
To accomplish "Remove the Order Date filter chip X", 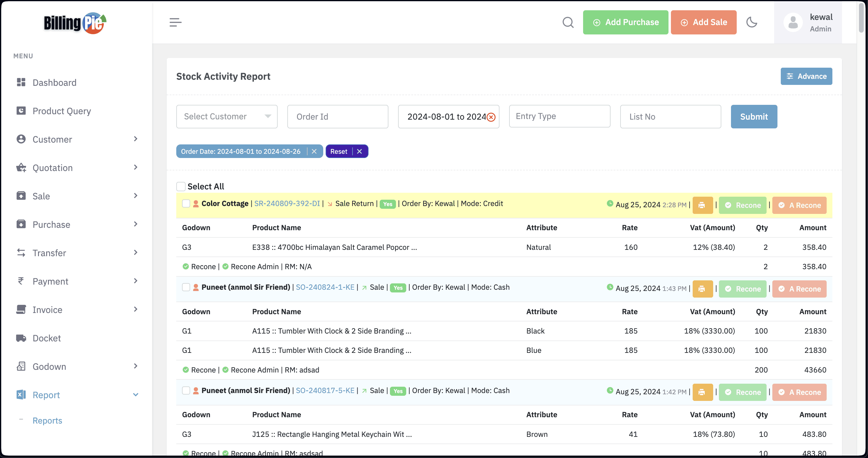I will [314, 151].
